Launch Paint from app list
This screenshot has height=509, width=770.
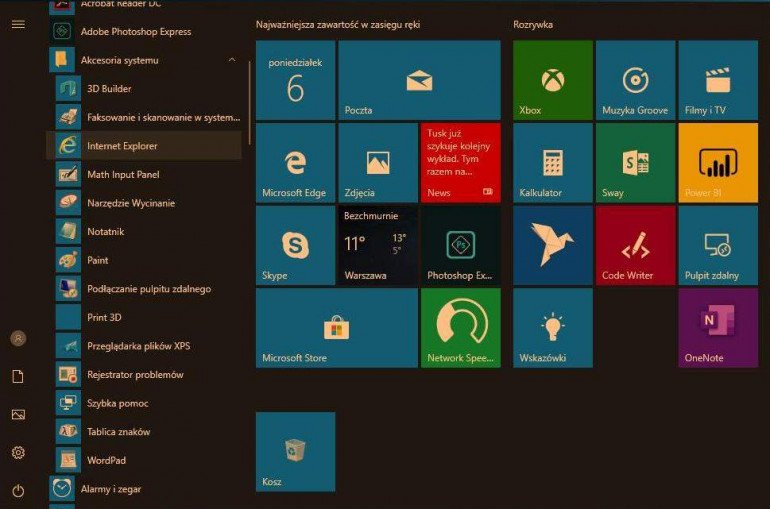(x=145, y=260)
